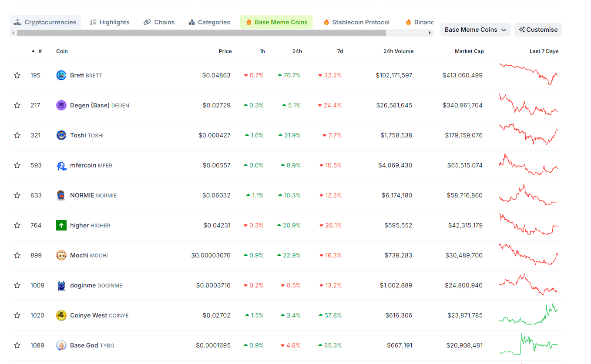The width and height of the screenshot is (591, 364).
Task: Open the higher HIGHER link
Action: click(90, 225)
